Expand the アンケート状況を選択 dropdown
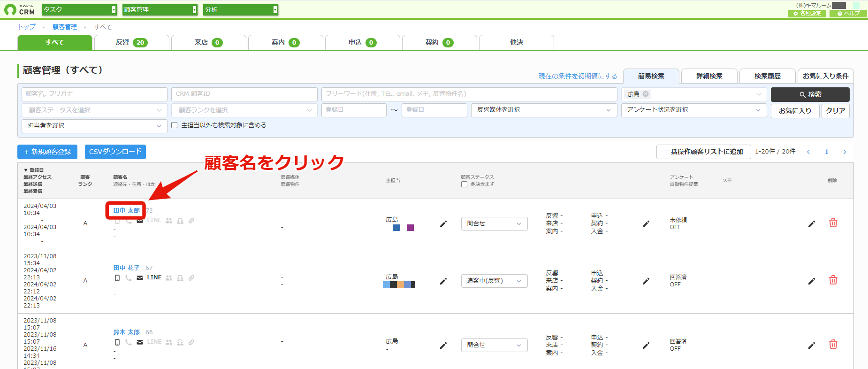868x369 pixels. pyautogui.click(x=694, y=110)
